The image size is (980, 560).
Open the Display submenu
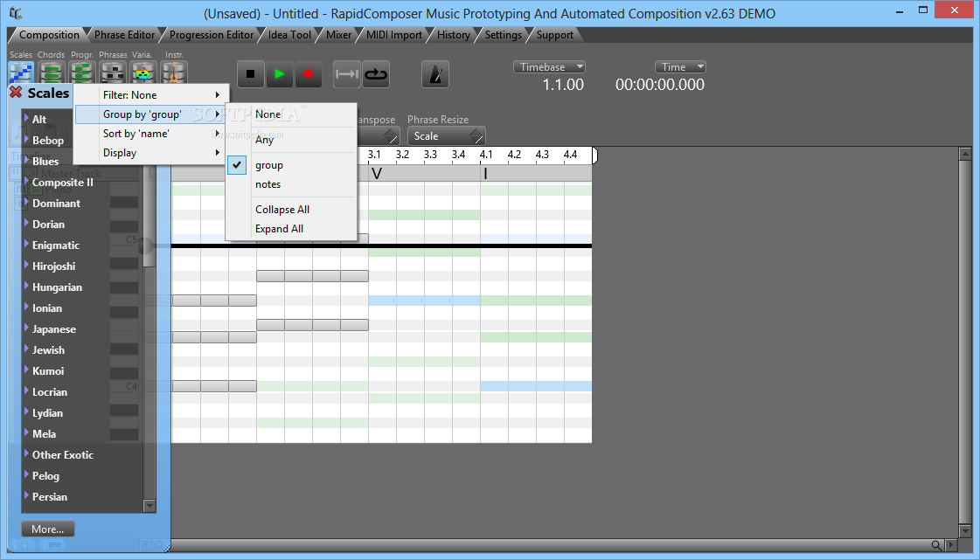150,153
